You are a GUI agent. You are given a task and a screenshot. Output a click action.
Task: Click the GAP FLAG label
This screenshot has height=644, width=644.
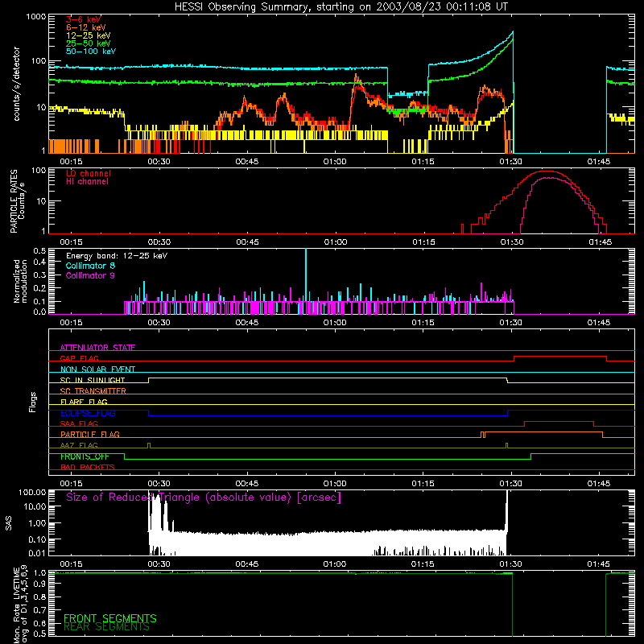[79, 358]
